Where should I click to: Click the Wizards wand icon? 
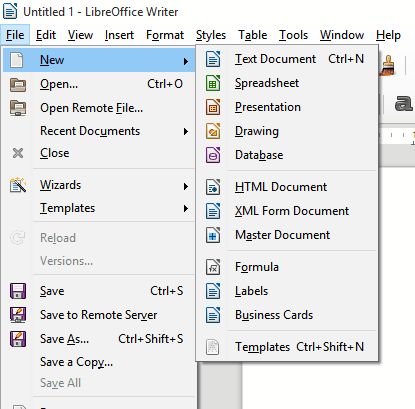pos(18,185)
